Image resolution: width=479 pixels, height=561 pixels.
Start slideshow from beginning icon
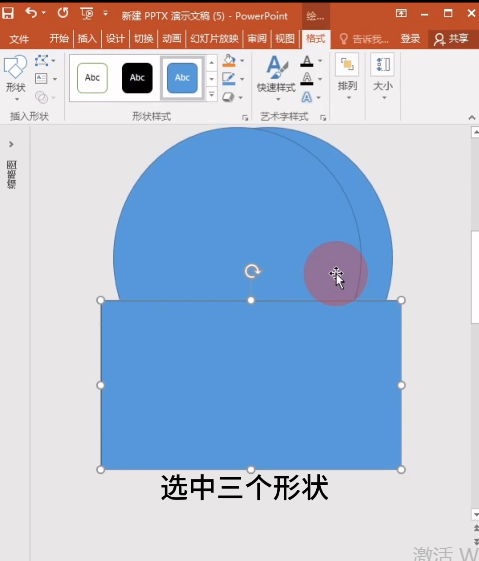pos(87,14)
